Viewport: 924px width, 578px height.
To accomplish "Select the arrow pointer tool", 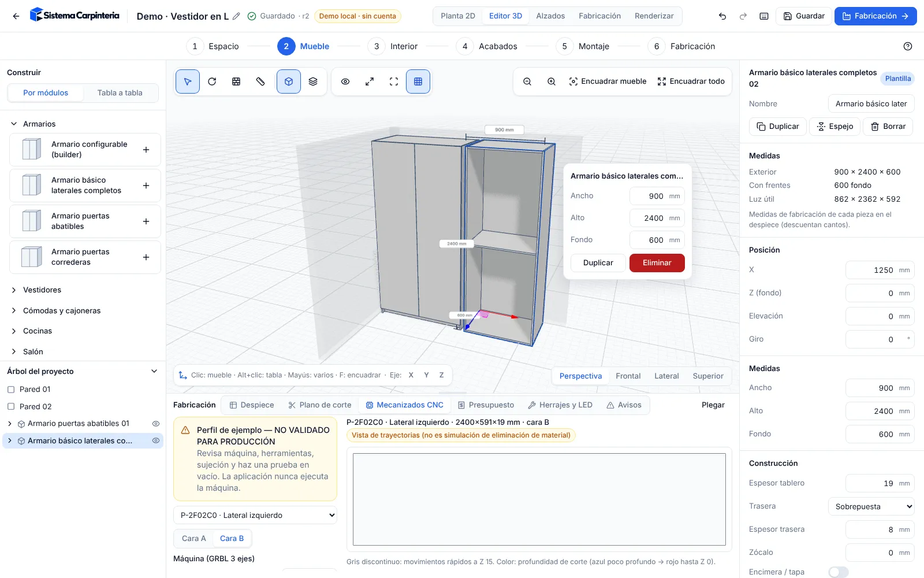I will coord(188,81).
